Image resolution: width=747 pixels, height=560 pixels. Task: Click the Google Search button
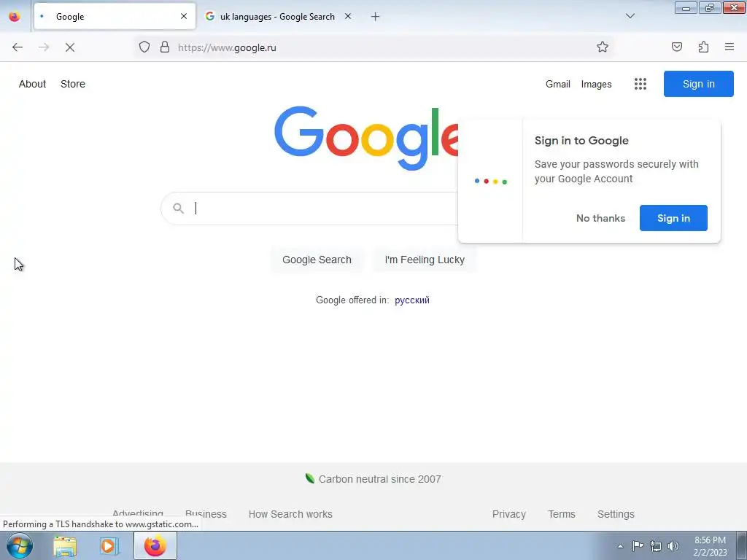317,260
